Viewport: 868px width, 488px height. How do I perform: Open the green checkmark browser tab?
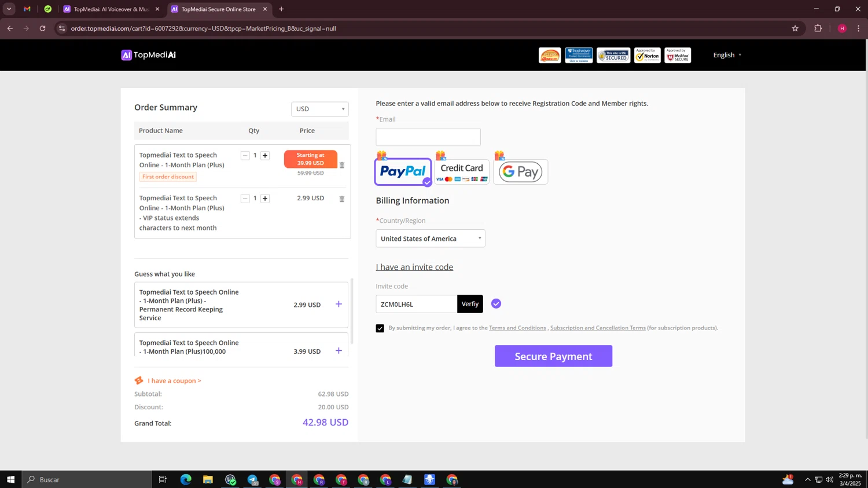click(x=48, y=9)
